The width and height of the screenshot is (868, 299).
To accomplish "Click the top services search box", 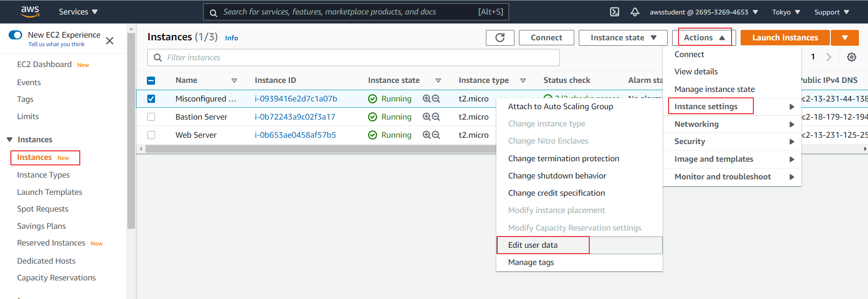I will point(356,12).
